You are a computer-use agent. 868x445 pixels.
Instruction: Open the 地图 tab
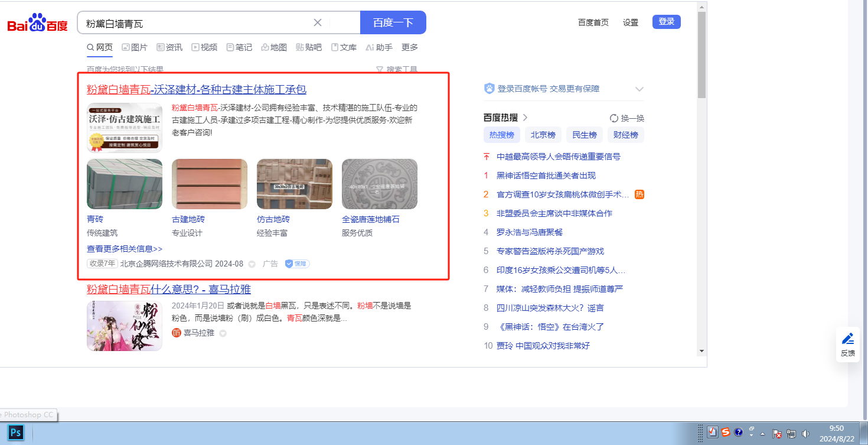pyautogui.click(x=274, y=47)
